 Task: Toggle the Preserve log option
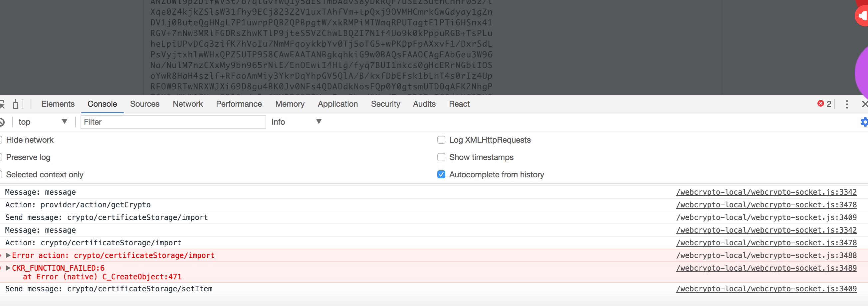click(x=28, y=157)
